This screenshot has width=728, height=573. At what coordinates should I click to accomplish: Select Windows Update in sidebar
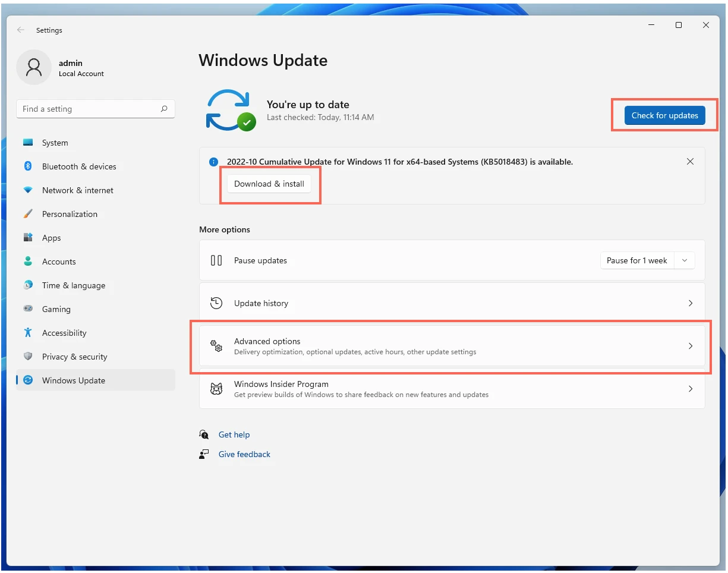[x=96, y=380]
